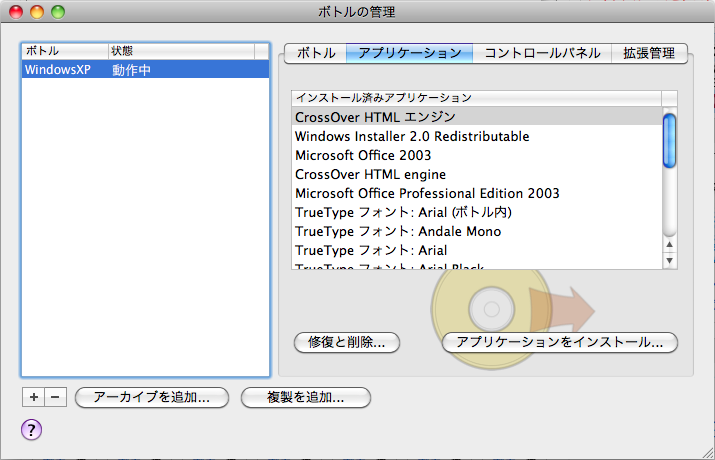Minimize window with the yellow button
Image resolution: width=715 pixels, height=460 pixels.
coord(37,12)
